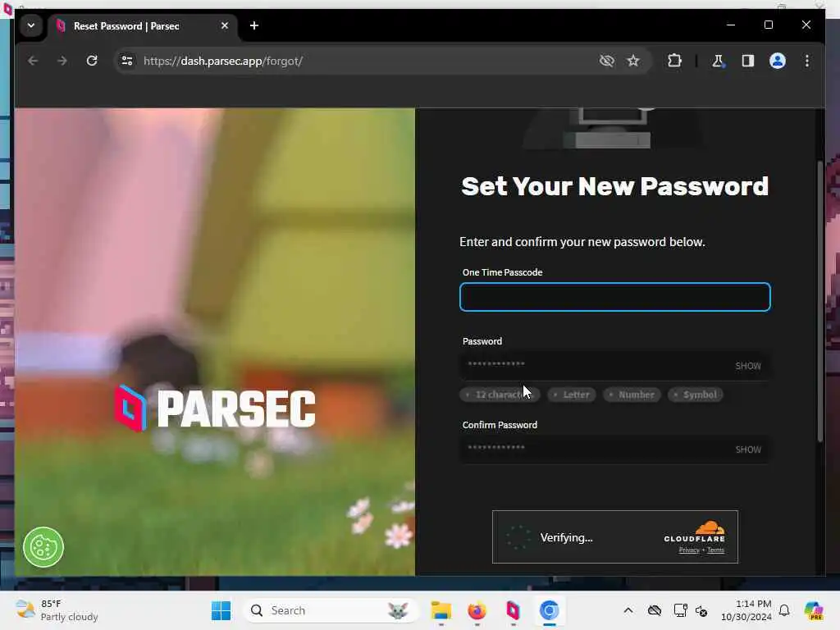This screenshot has height=630, width=840.
Task: Open the Cloudflare Privacy link
Action: click(x=689, y=550)
